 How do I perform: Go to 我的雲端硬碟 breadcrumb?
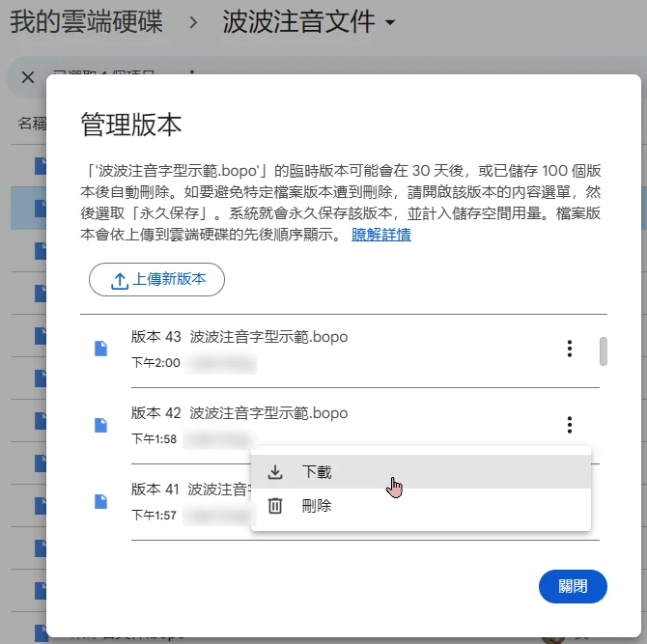click(87, 21)
